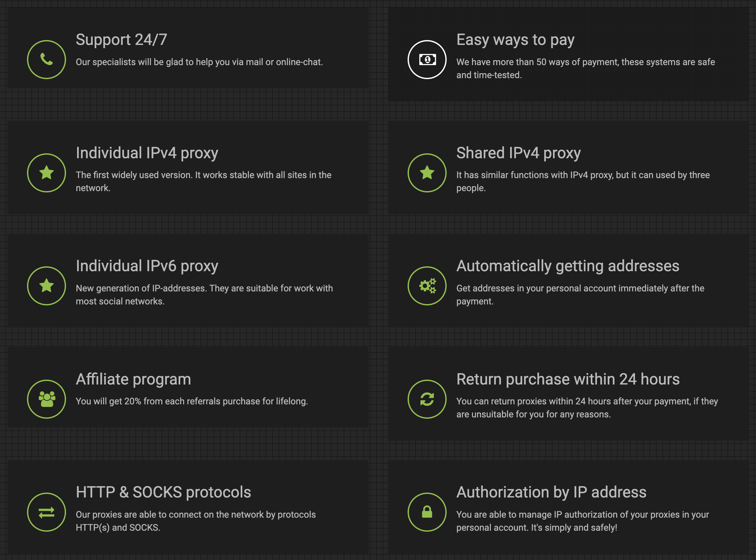Click the padlock icon for IP authorization
756x560 pixels.
[427, 512]
